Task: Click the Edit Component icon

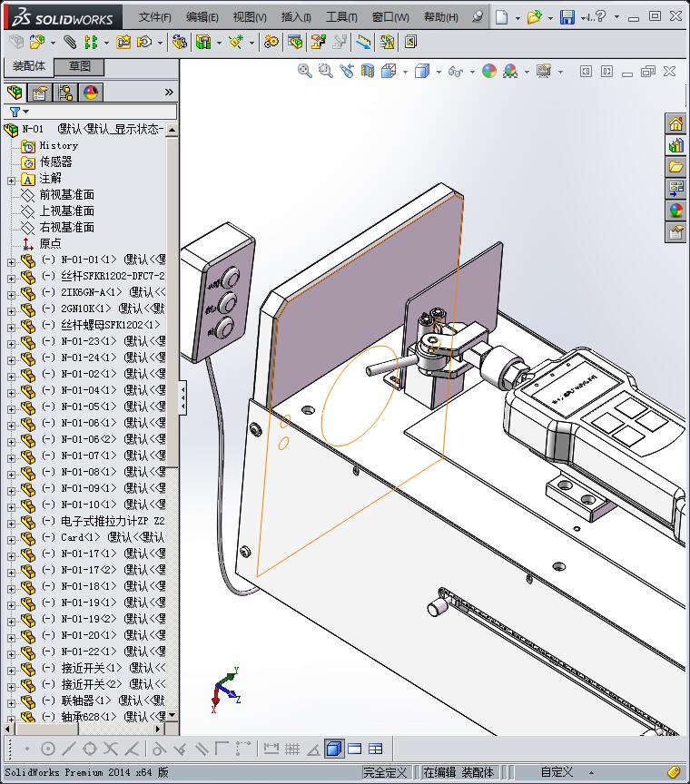Action: [x=16, y=42]
